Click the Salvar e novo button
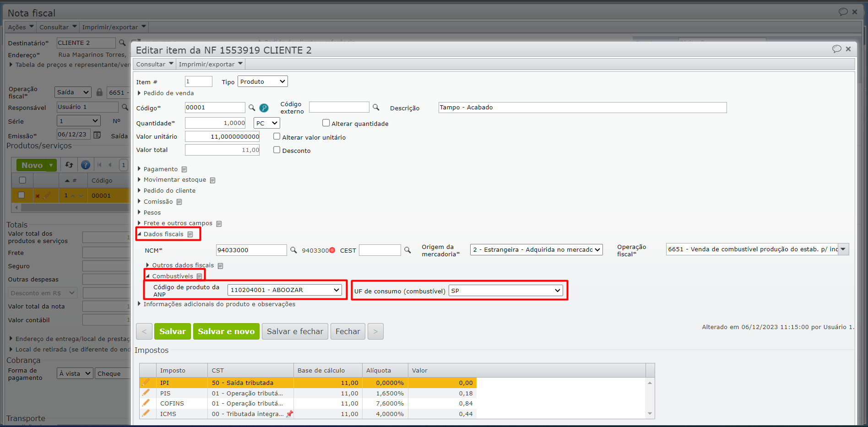Screen dimensions: 868x427 [x=226, y=331]
